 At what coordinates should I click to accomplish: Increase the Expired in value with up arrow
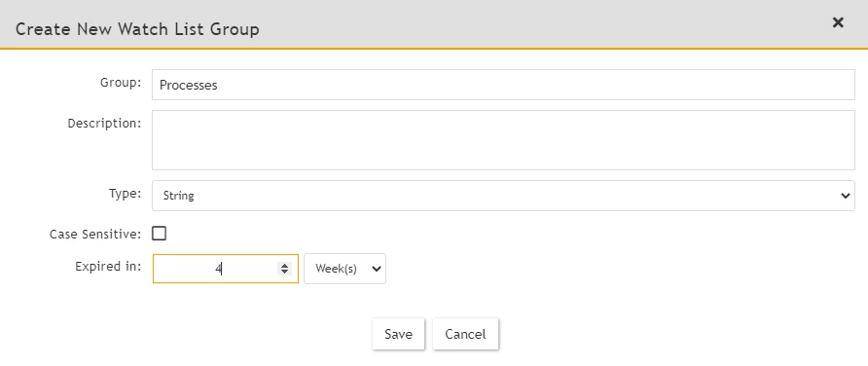coord(284,265)
